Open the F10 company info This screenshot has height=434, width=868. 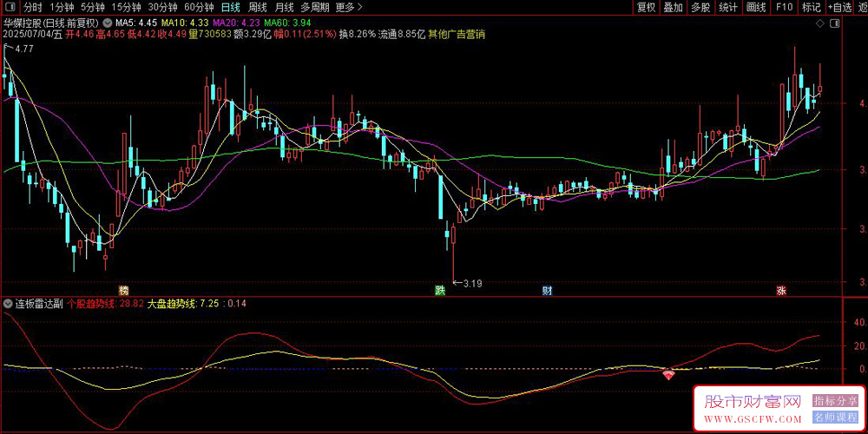(784, 7)
